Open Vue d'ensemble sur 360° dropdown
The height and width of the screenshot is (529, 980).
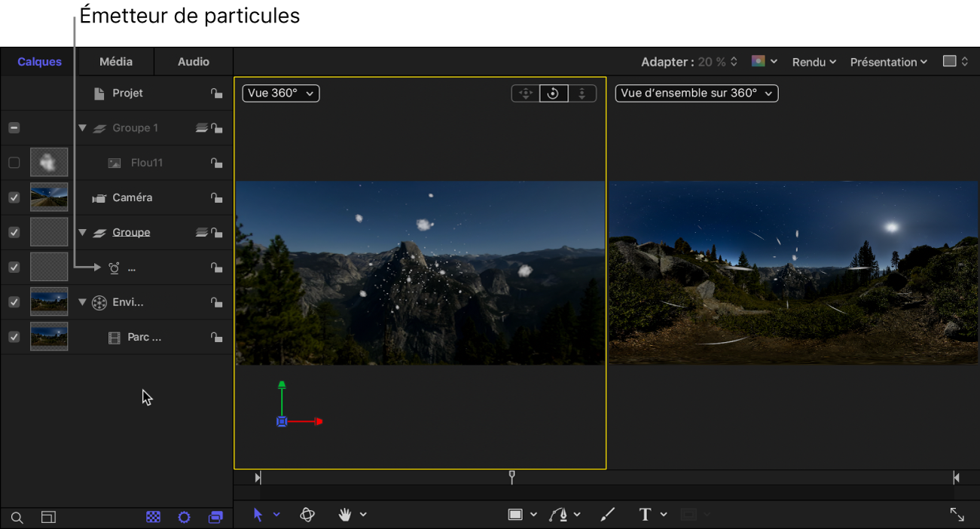(696, 93)
